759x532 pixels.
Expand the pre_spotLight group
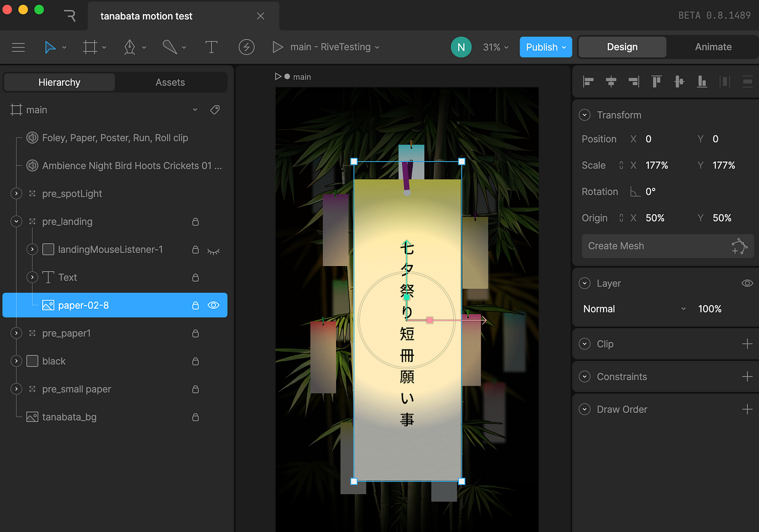(16, 194)
